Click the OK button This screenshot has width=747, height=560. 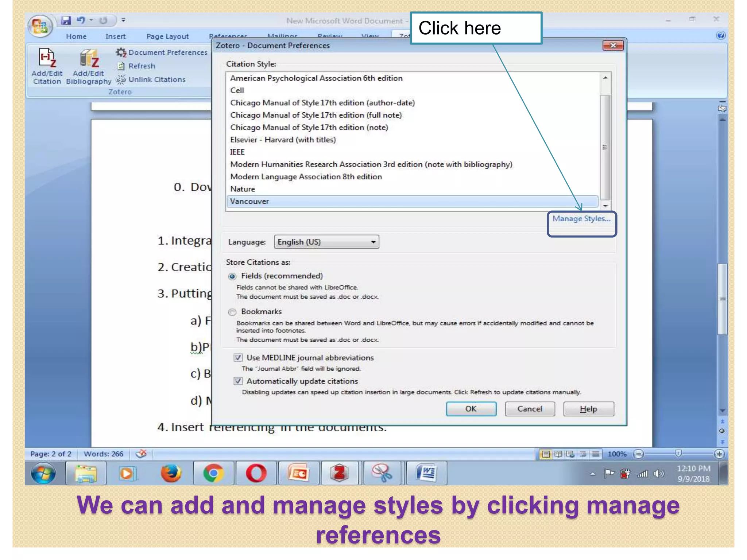471,409
